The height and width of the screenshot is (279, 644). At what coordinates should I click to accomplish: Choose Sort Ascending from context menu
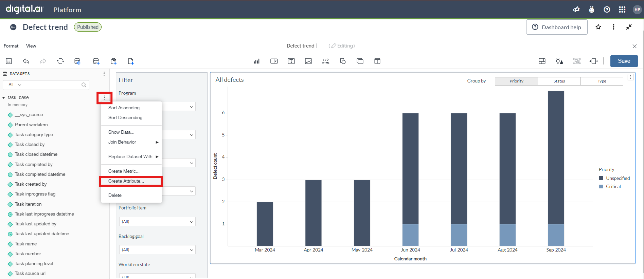pos(131,108)
